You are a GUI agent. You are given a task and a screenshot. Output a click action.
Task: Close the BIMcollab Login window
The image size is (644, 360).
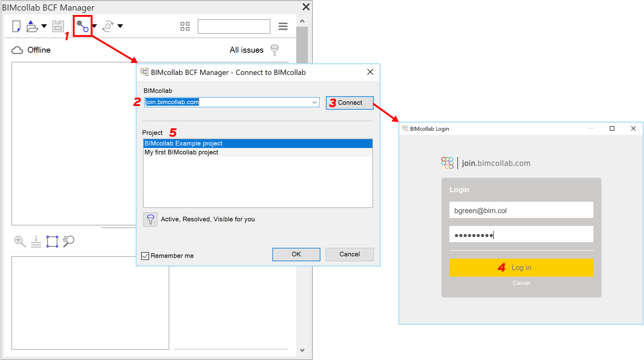[x=633, y=128]
